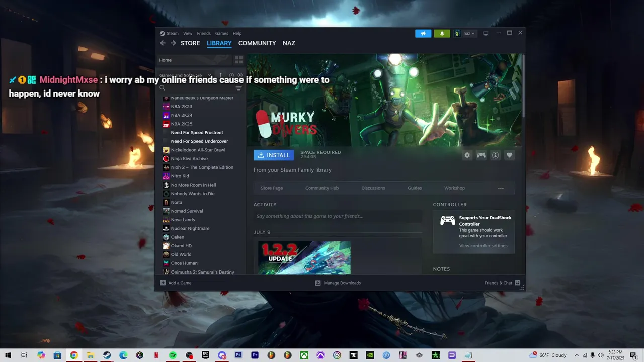
Task: Click the Manage Downloads icon
Action: (317, 283)
